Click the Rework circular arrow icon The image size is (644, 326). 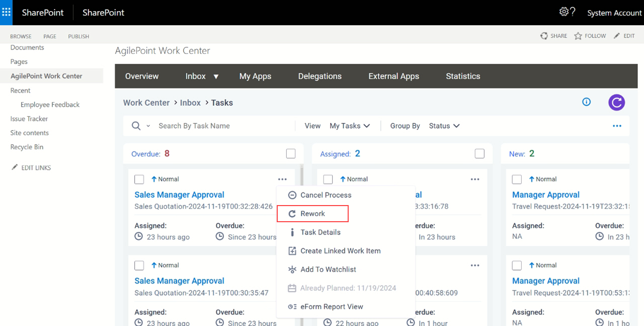point(292,214)
